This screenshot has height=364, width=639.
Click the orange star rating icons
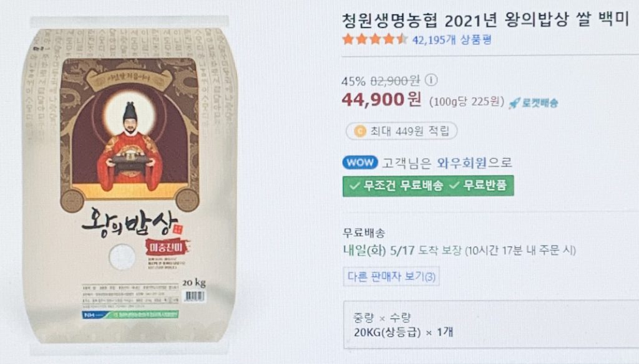pyautogui.click(x=375, y=39)
